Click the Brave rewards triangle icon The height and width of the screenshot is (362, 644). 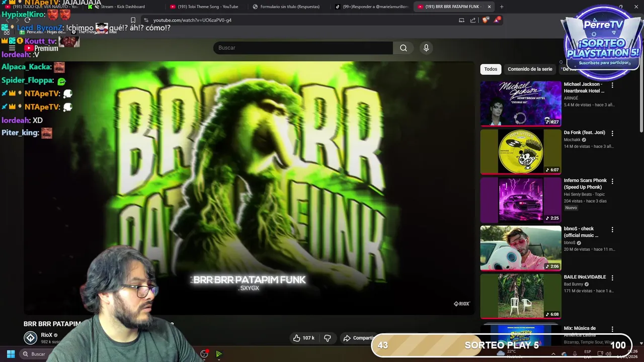(x=497, y=20)
